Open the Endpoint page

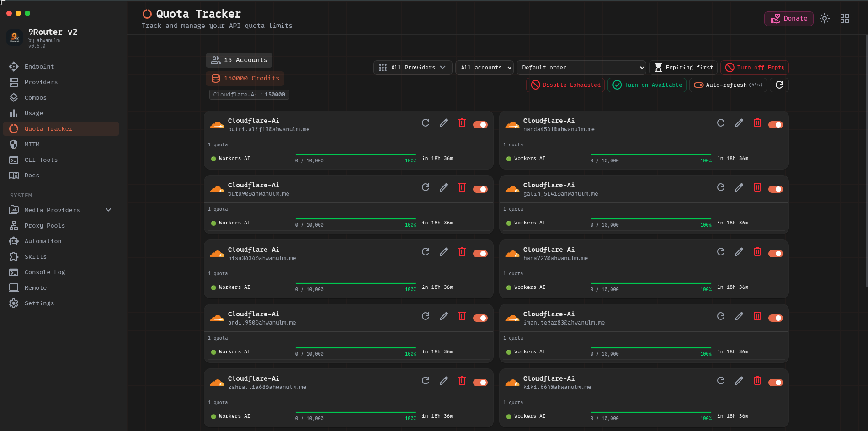coord(61,67)
